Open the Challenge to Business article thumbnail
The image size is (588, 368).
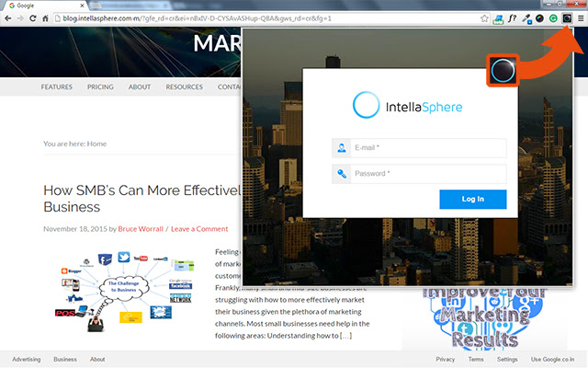point(125,291)
